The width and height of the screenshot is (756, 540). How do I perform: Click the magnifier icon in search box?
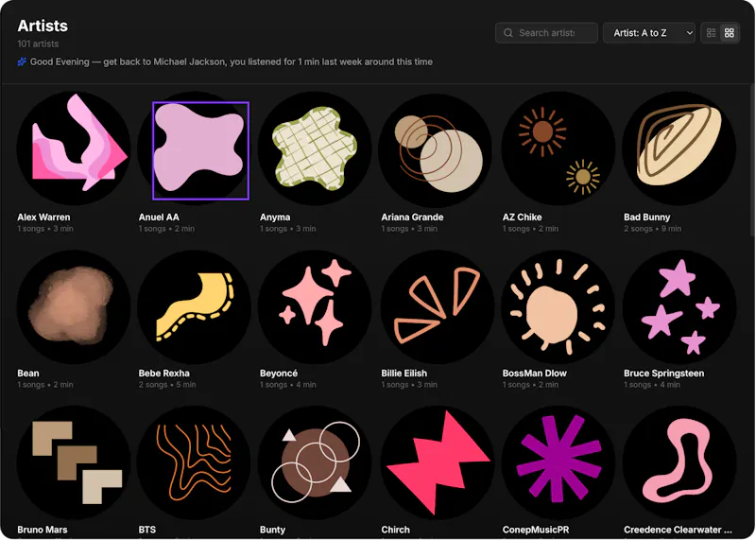tap(507, 33)
